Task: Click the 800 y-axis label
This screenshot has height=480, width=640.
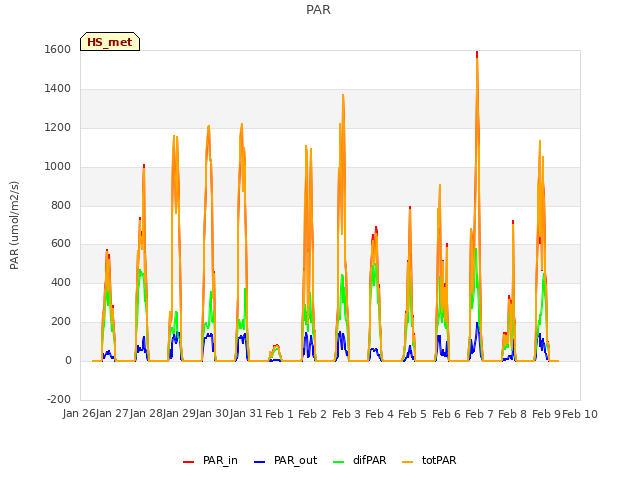Action: pos(61,205)
